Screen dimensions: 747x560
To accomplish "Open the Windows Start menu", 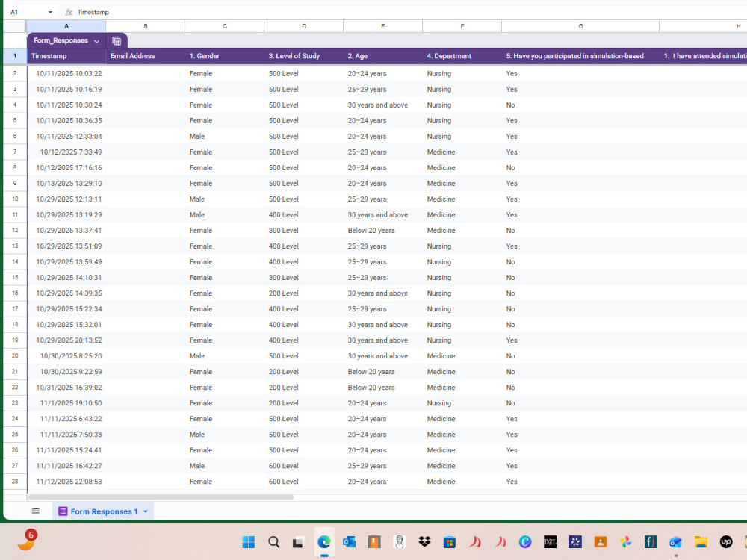I will click(x=248, y=542).
